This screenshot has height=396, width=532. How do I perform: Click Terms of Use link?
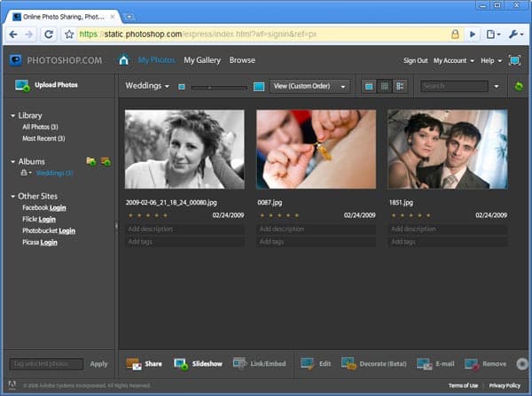click(x=463, y=385)
